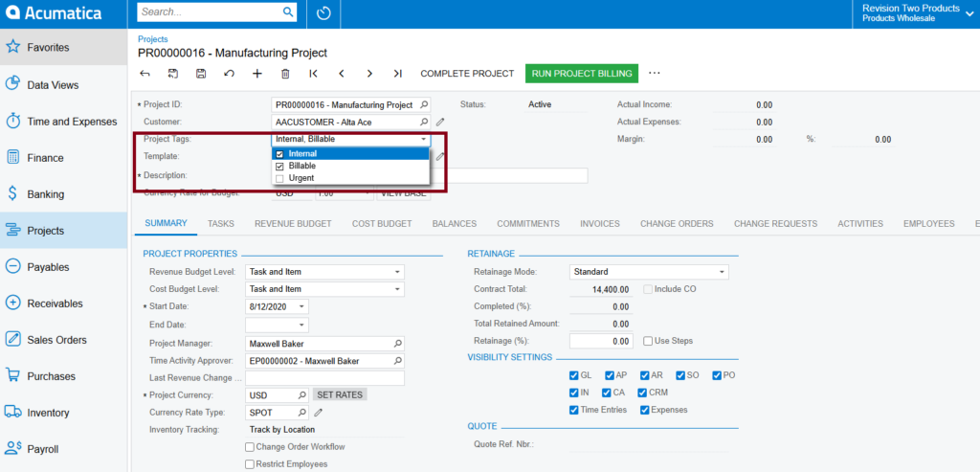Open Project ID lookup magnifier
This screenshot has height=472, width=980.
tap(424, 105)
